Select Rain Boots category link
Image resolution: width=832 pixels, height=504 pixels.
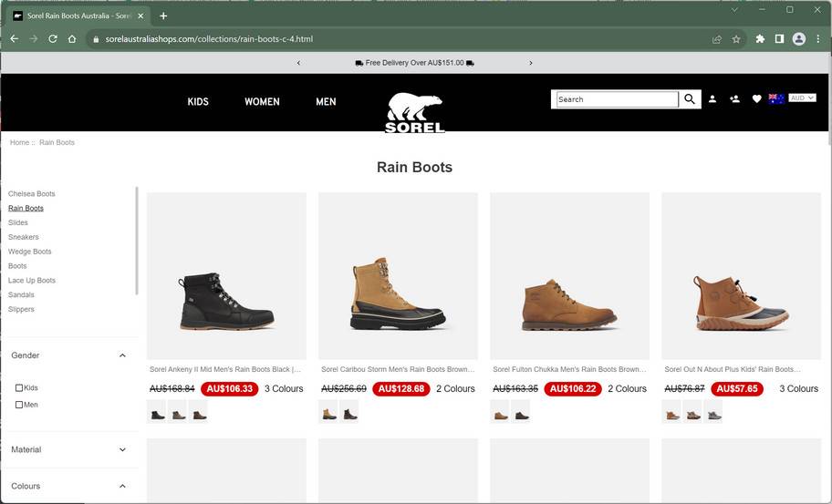(x=26, y=209)
